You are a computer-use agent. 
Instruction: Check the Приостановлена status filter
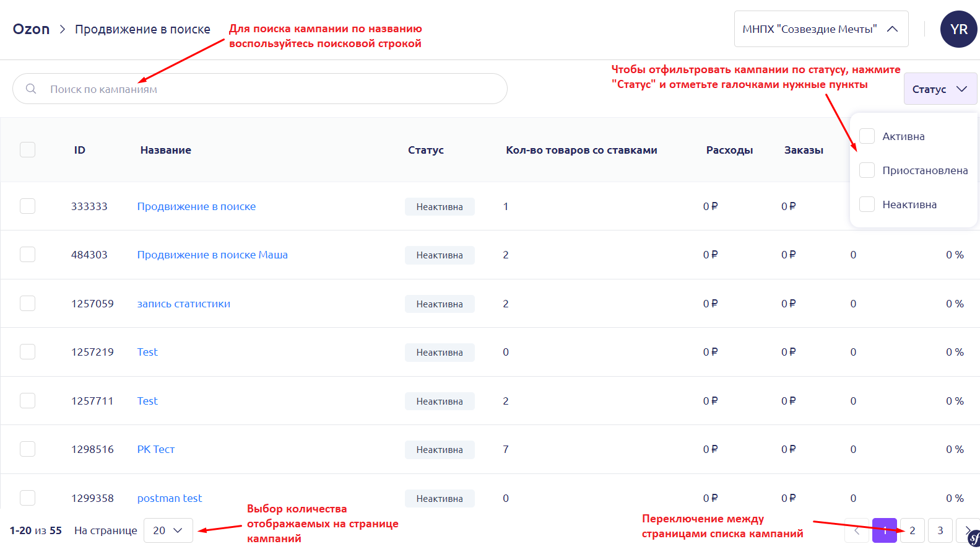867,170
